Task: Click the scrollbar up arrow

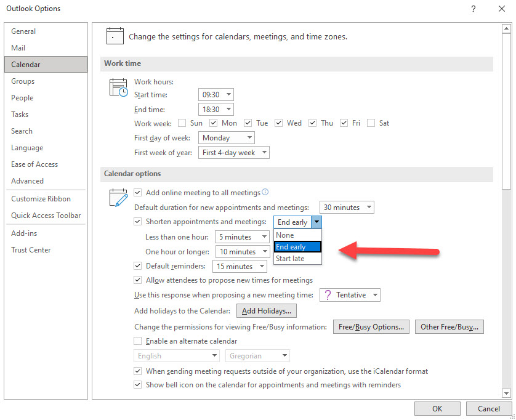Action: pos(507,28)
